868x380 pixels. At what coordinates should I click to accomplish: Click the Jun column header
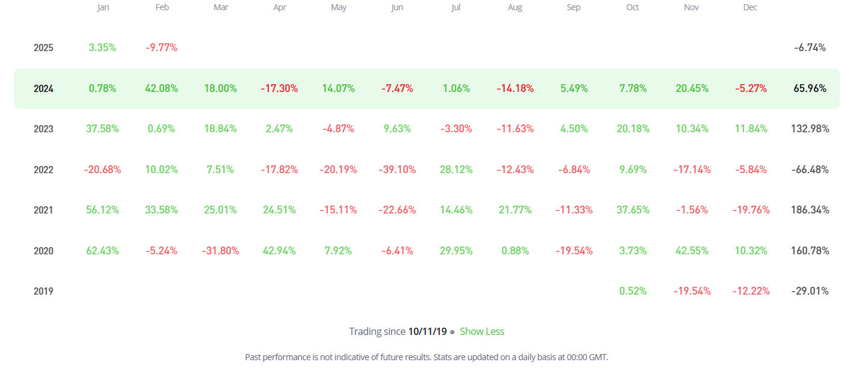click(x=397, y=8)
